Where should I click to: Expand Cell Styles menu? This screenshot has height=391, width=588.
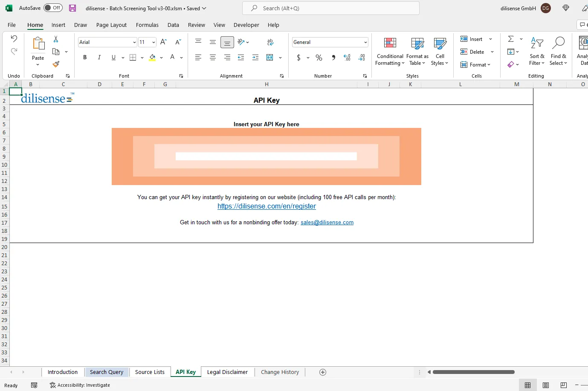click(440, 51)
